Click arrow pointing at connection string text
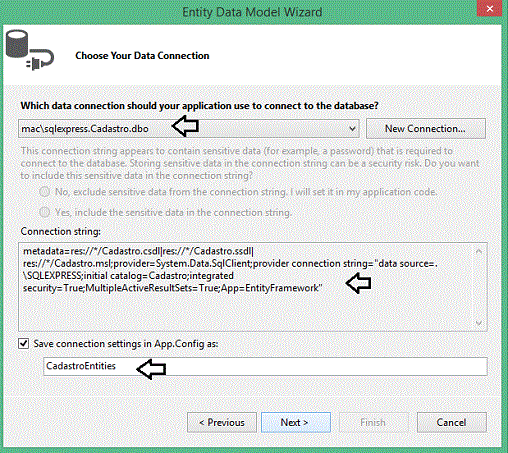 pos(359,283)
